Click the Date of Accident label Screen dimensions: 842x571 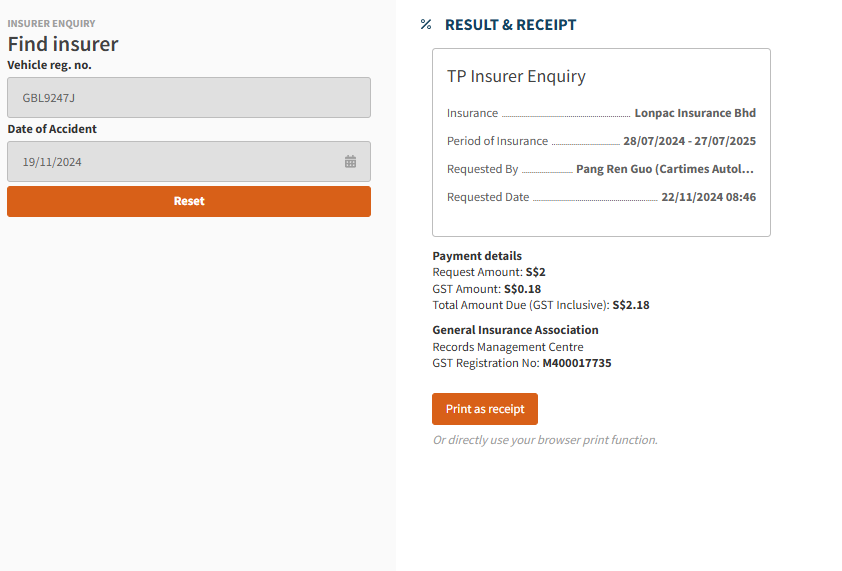(x=52, y=129)
